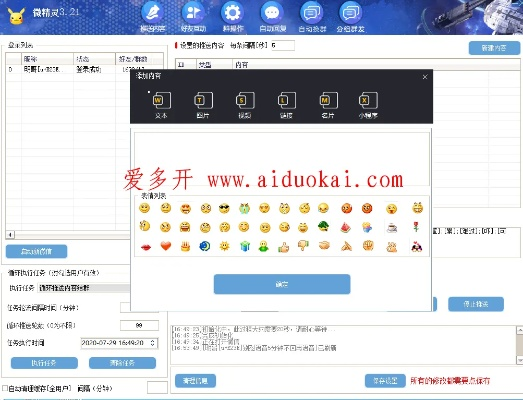Click the save settings button
This screenshot has width=523, height=400.
click(385, 381)
